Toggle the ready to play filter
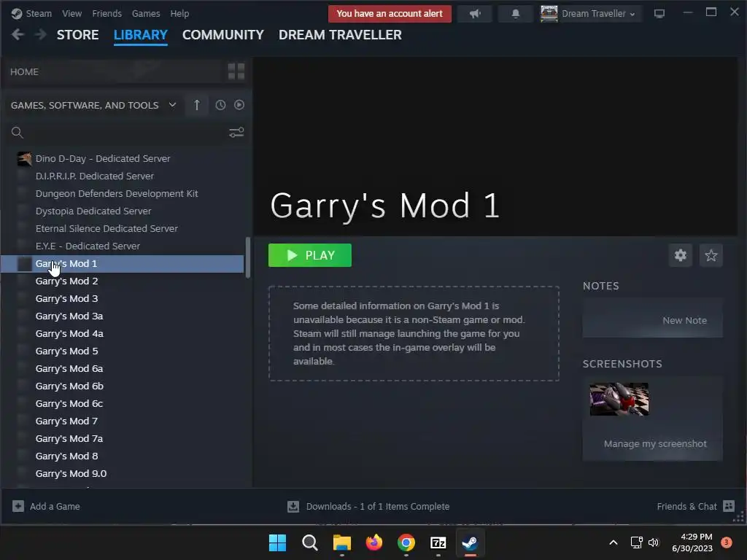Image resolution: width=747 pixels, height=560 pixels. (x=239, y=105)
